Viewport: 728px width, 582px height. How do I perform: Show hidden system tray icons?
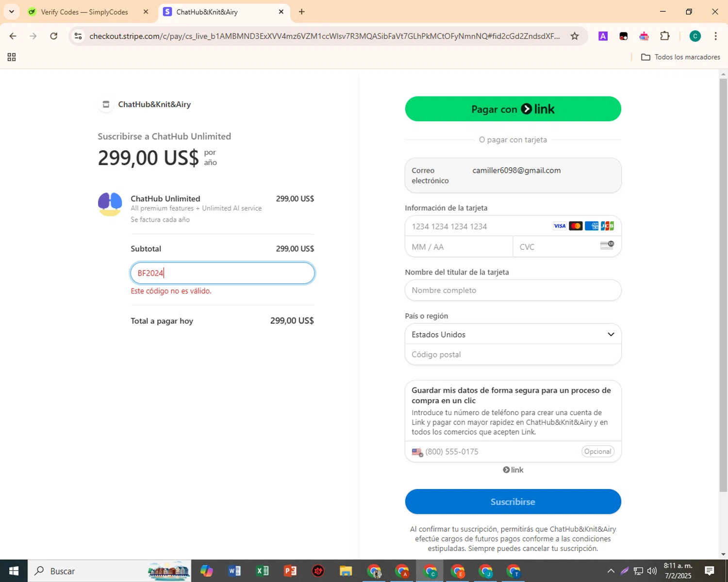[x=611, y=571]
